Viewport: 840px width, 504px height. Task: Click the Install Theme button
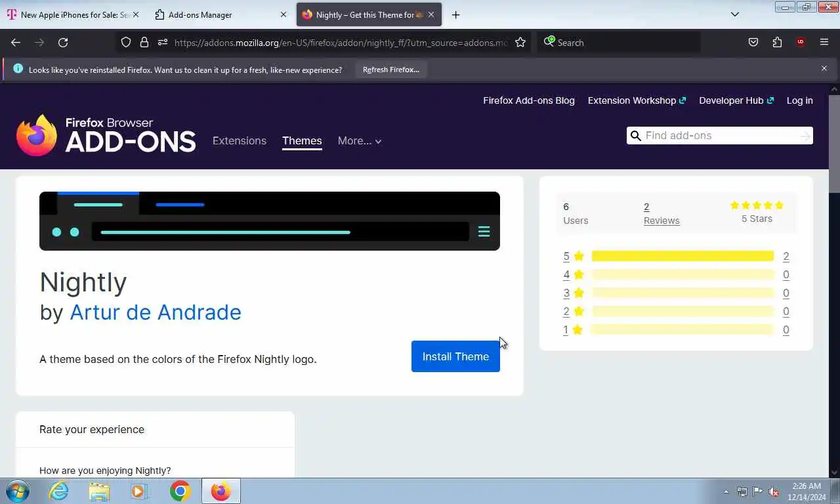pyautogui.click(x=455, y=356)
